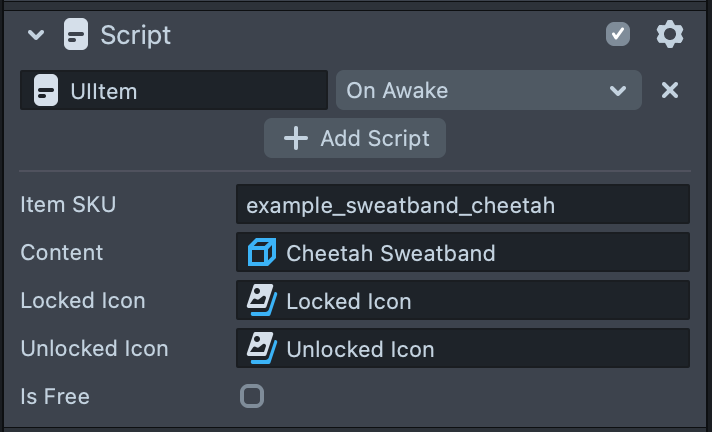Image resolution: width=712 pixels, height=432 pixels.
Task: Disable the Script component enabled checkbox
Action: (x=618, y=35)
